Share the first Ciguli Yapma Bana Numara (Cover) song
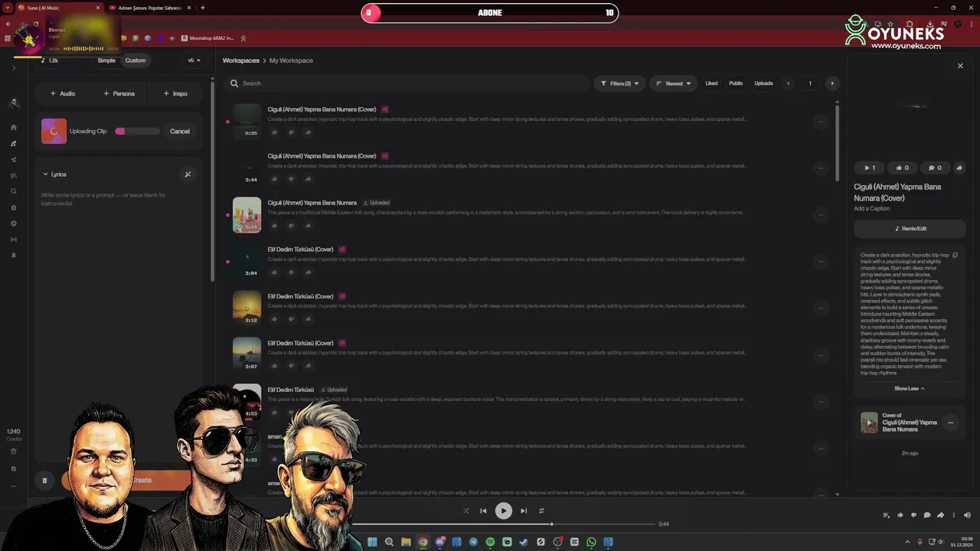The height and width of the screenshot is (551, 980). click(308, 132)
